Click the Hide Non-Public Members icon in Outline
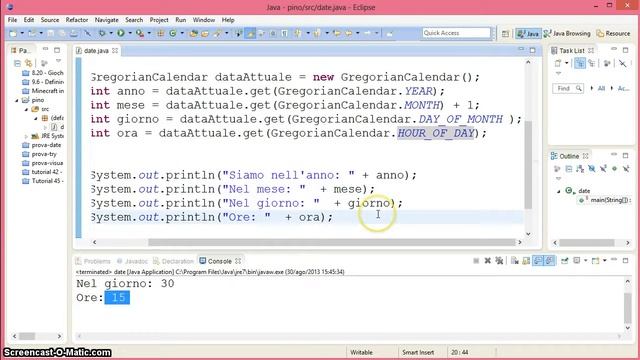 click(x=614, y=168)
